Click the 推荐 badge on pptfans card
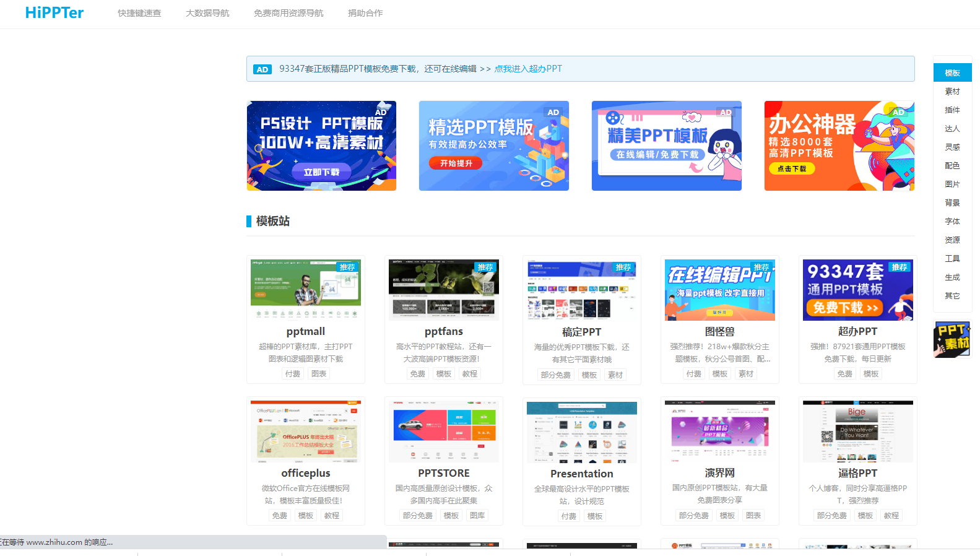 [485, 267]
